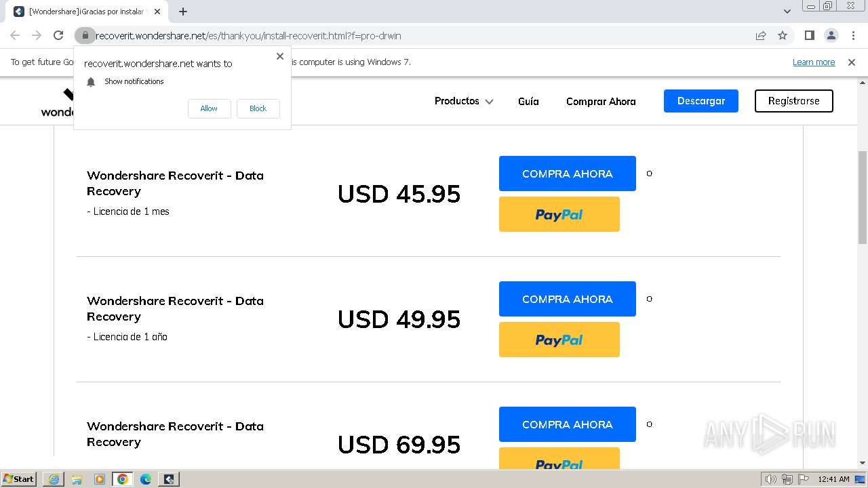Image resolution: width=868 pixels, height=488 pixels.
Task: Bookmark this page with the star icon
Action: [x=783, y=35]
